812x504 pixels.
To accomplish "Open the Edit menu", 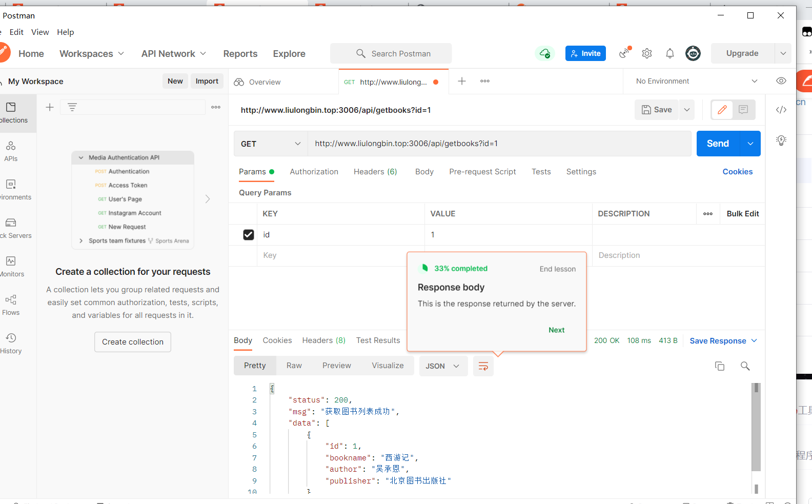I will [16, 32].
